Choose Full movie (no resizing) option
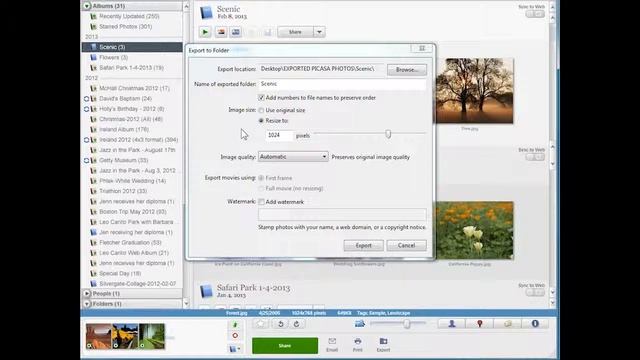The image size is (640, 360). pyautogui.click(x=261, y=189)
